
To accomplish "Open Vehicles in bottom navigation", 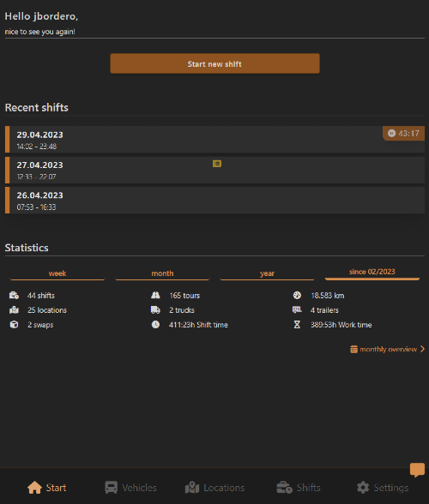I will [x=130, y=488].
